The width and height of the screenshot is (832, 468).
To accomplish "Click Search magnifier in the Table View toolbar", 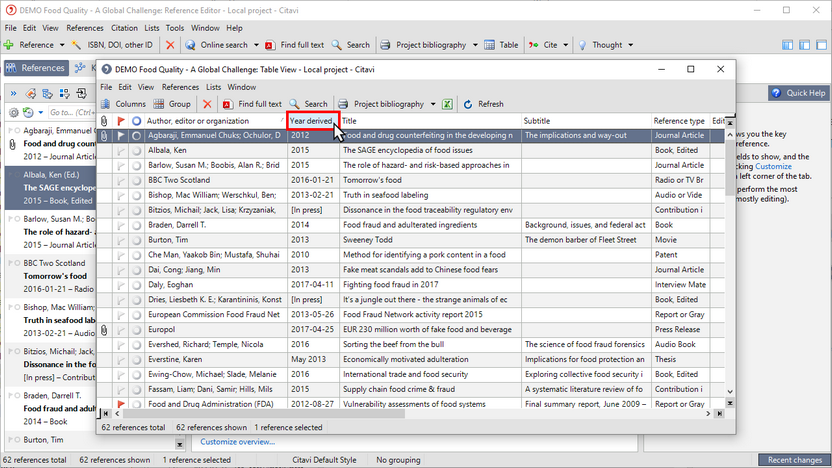I will [294, 104].
